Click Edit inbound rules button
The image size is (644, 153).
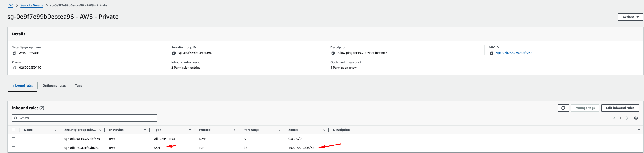tap(620, 108)
